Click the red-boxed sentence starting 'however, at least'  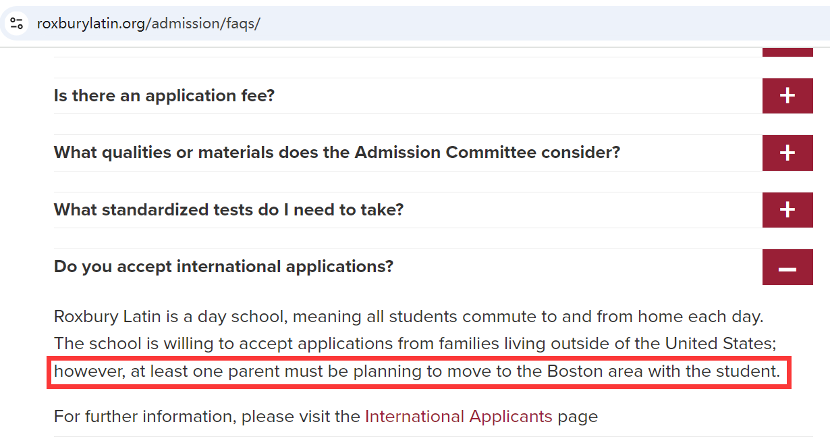click(417, 371)
